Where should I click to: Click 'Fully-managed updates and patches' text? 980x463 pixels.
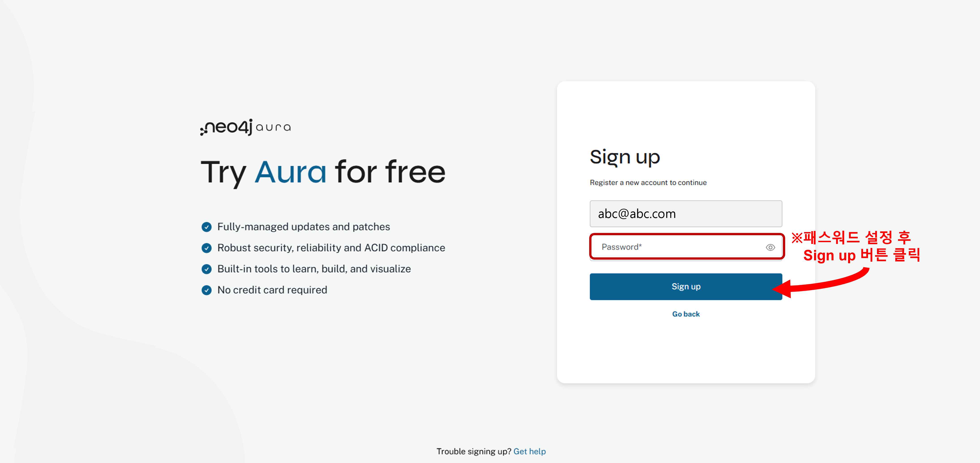(x=303, y=227)
